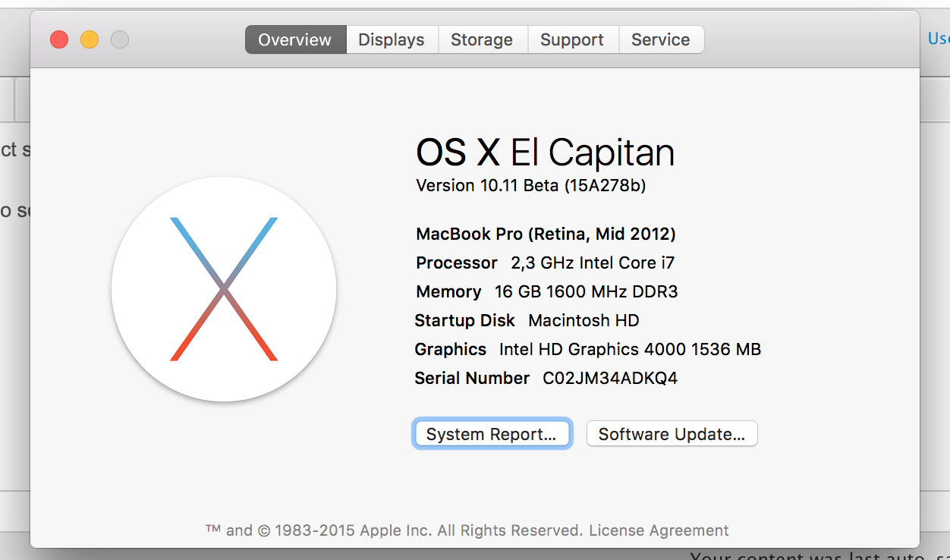
Task: Click the System Report button
Action: [492, 434]
